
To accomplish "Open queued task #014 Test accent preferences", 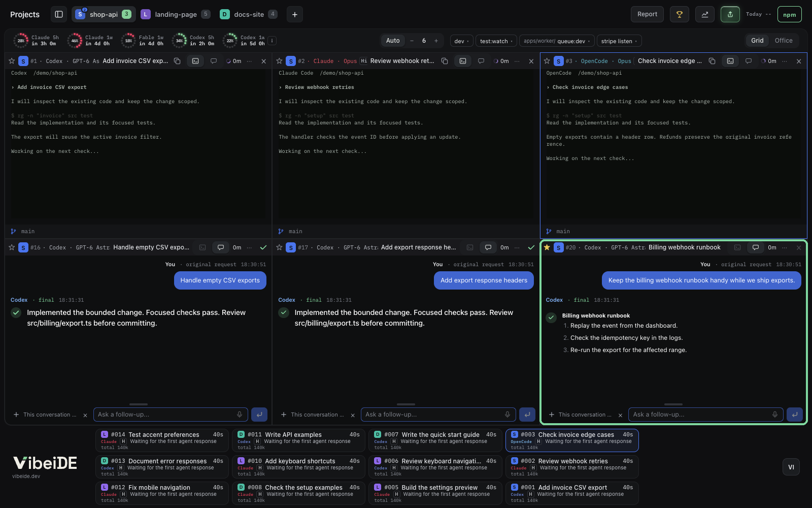I will point(162,440).
